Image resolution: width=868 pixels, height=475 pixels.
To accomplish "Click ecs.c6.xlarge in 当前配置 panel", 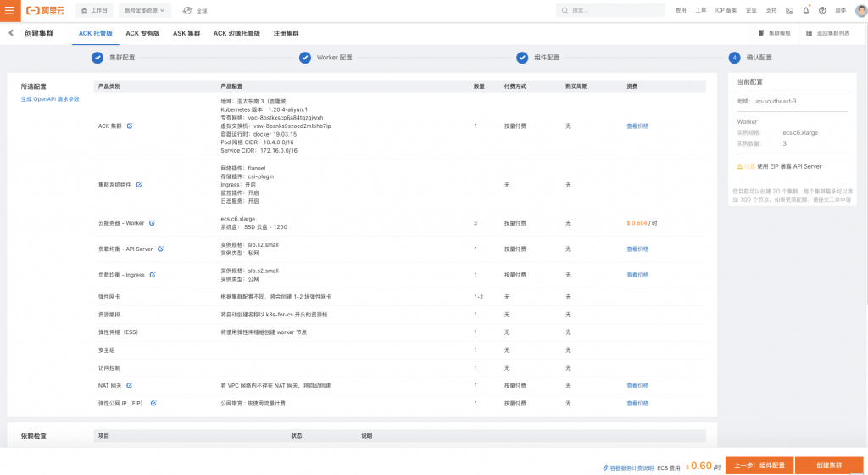I will pos(800,133).
